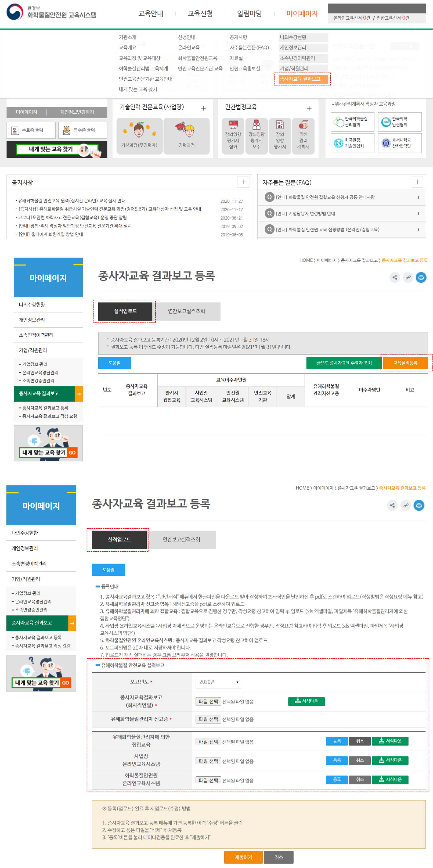This screenshot has height=868, width=433.
Task: Click the blue print icon in lower upload page
Action: coord(419,505)
